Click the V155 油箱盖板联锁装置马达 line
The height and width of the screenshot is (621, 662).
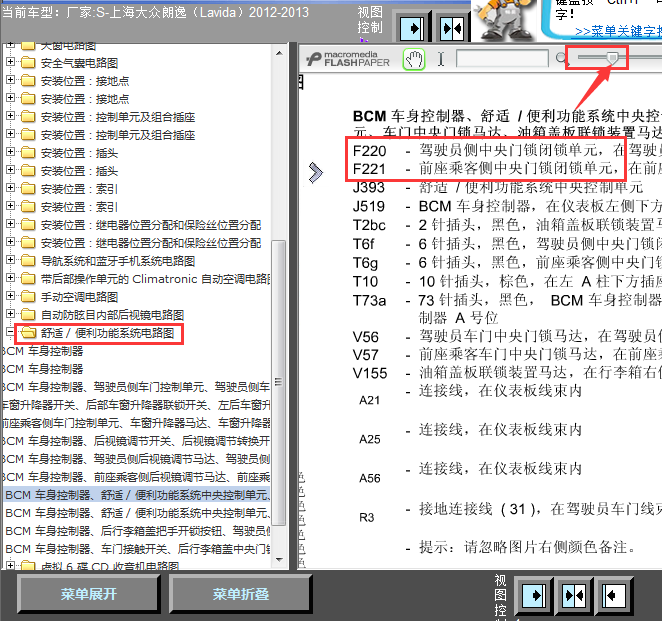tap(507, 373)
